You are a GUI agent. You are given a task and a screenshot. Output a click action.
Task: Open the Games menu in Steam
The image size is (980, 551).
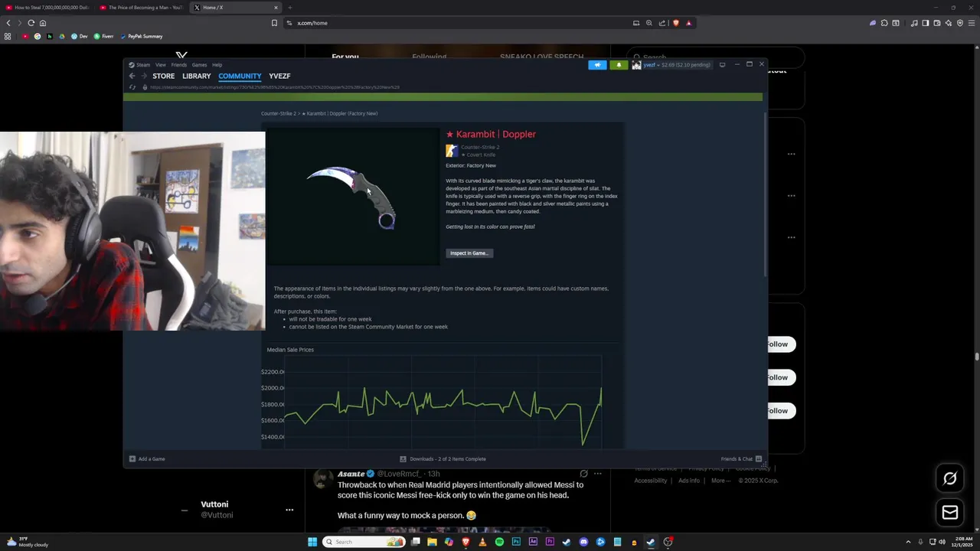pos(199,65)
